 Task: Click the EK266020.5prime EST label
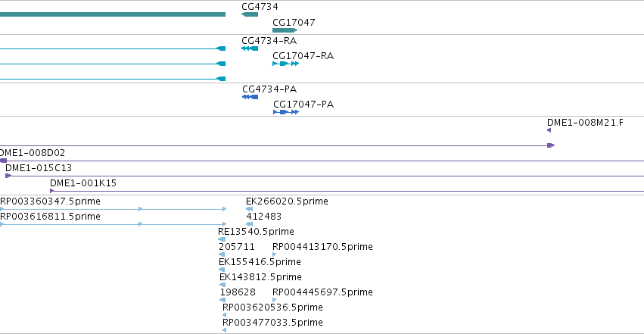point(287,201)
